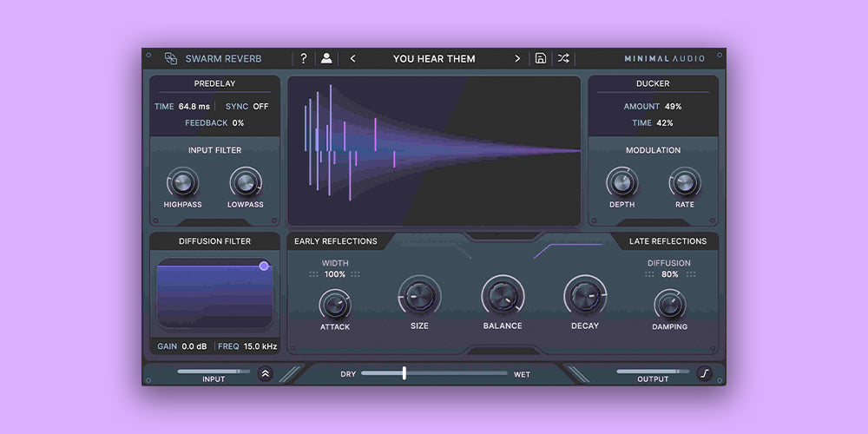Save preset with floppy disk icon

[541, 58]
